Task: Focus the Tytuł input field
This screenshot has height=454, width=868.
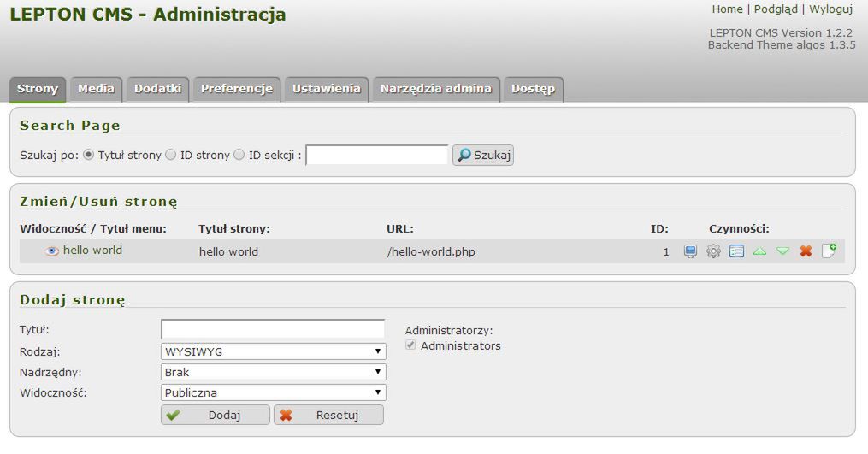Action: click(x=273, y=329)
